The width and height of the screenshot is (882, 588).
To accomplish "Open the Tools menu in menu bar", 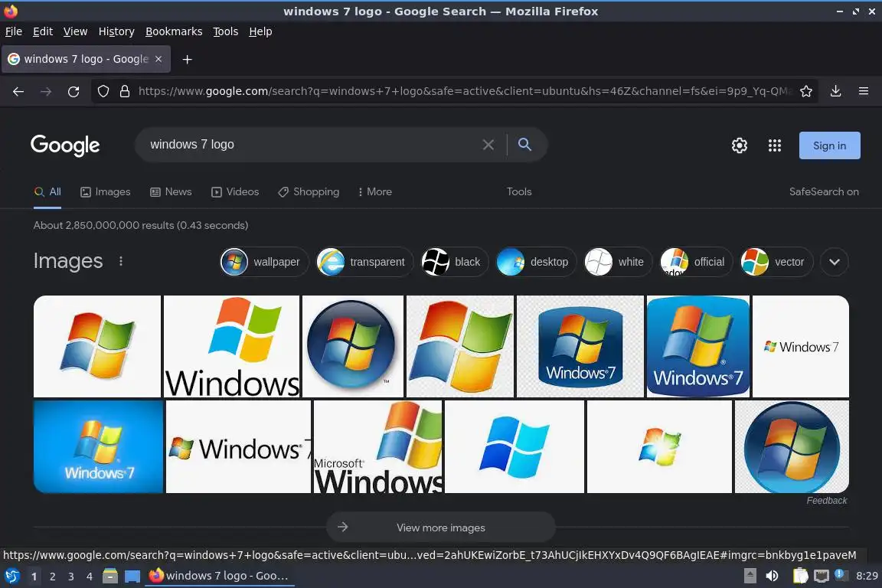I will coord(226,31).
